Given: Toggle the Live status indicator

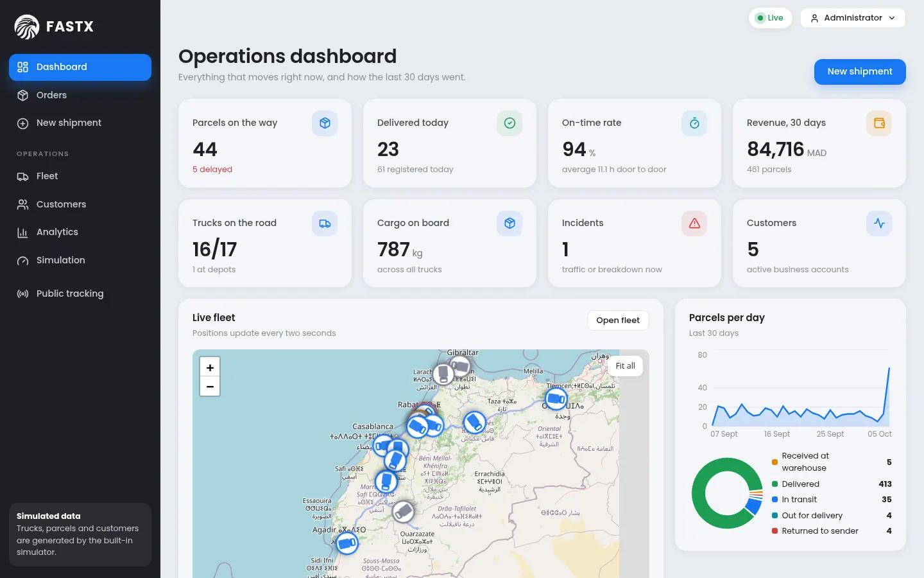Looking at the screenshot, I should point(770,18).
